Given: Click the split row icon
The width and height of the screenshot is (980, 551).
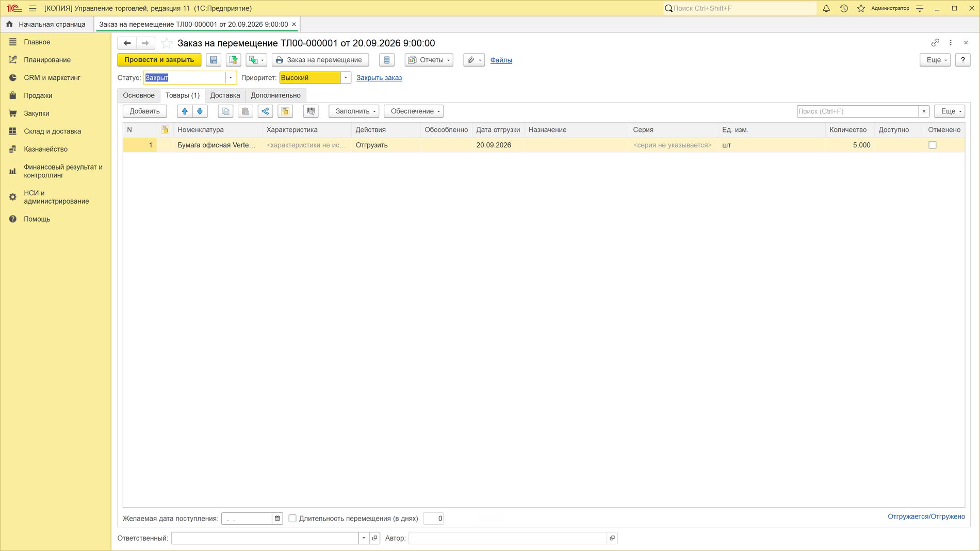Looking at the screenshot, I should click(266, 111).
